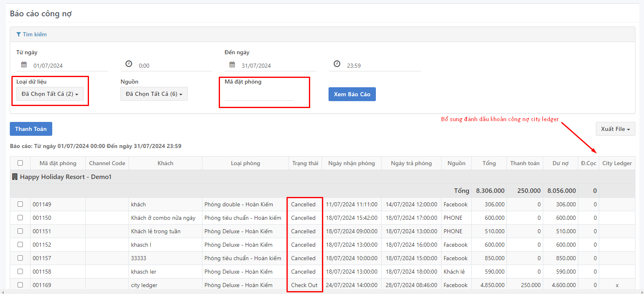
Task: Click the City Ledger column header
Action: click(617, 163)
